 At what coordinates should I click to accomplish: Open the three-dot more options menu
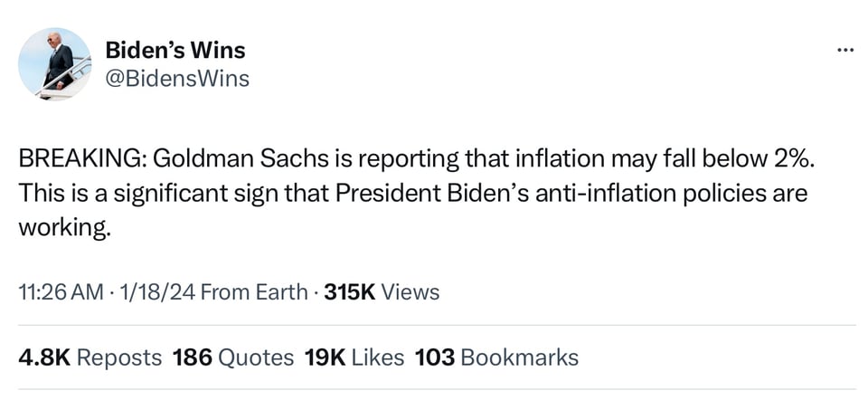coord(844,49)
